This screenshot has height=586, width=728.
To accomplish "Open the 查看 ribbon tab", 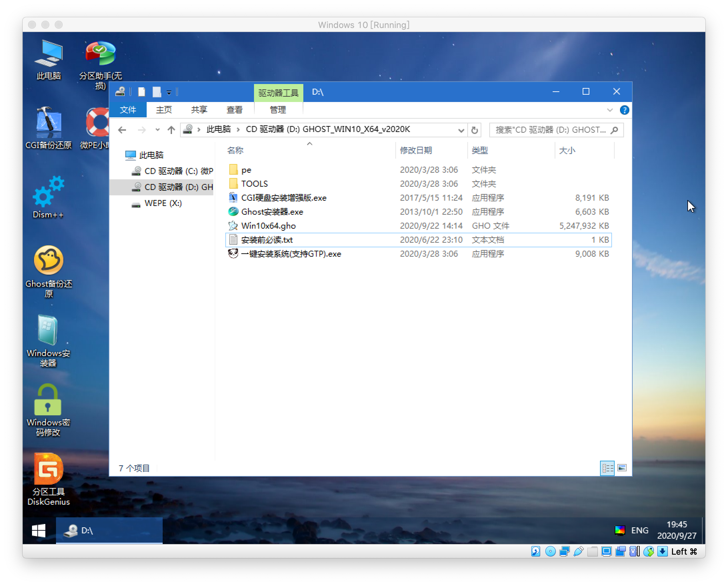I will 234,110.
